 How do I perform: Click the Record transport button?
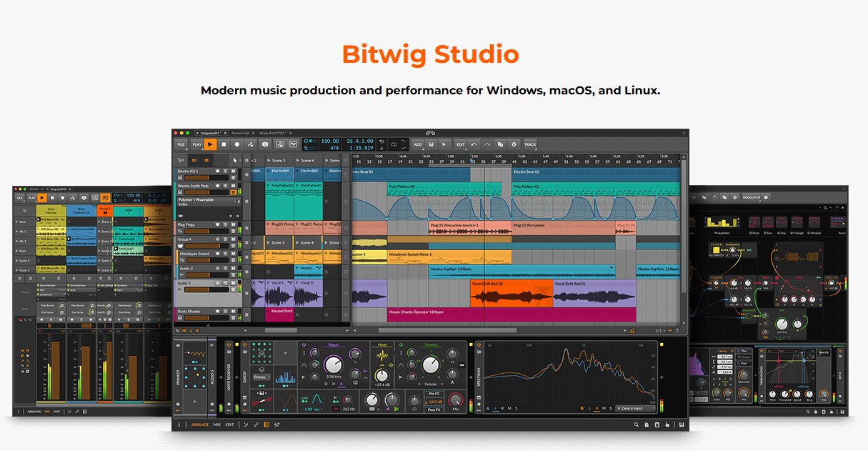(x=237, y=144)
